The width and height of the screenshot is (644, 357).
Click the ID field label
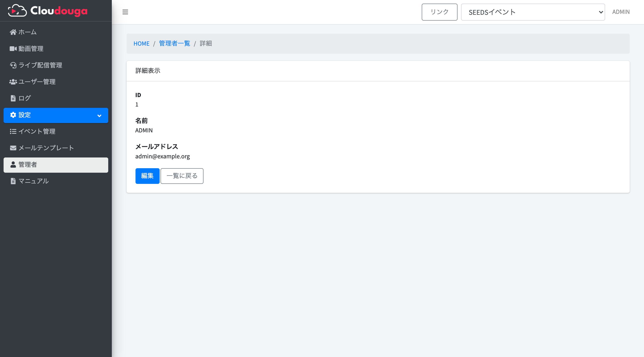(x=138, y=95)
